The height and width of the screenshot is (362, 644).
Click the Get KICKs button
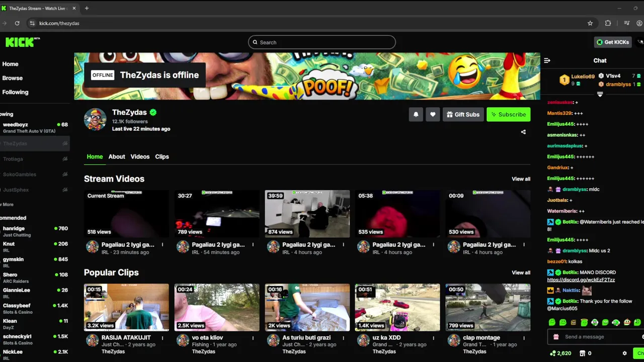coord(612,42)
